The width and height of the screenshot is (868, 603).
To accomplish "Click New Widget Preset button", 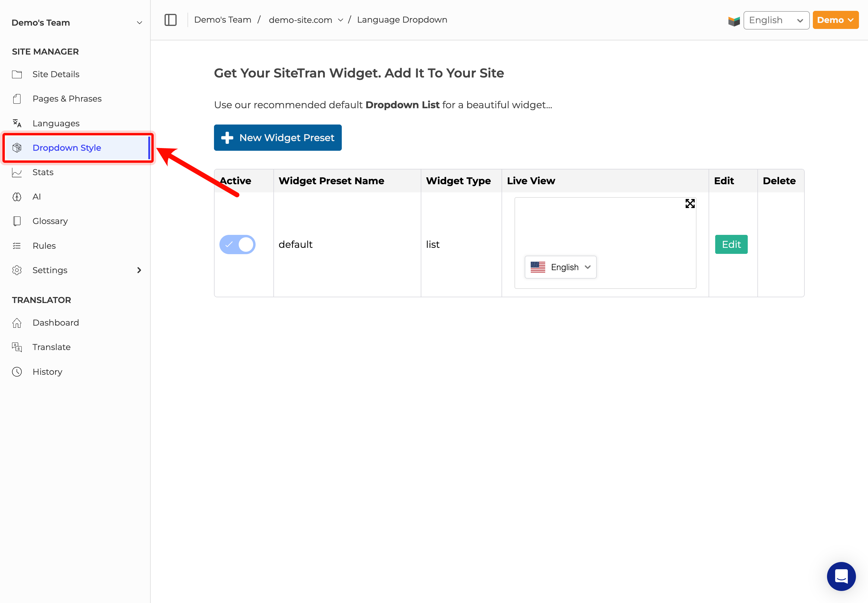I will (278, 137).
